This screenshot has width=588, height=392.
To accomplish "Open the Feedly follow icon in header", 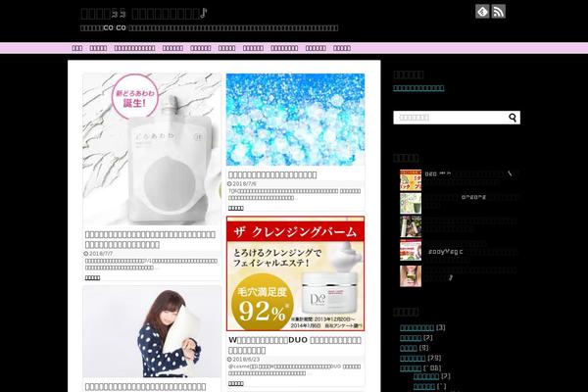I will (482, 12).
